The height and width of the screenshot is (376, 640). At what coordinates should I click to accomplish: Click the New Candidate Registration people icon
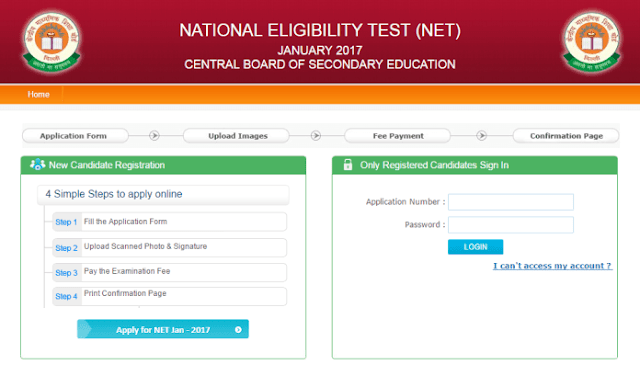coord(37,165)
